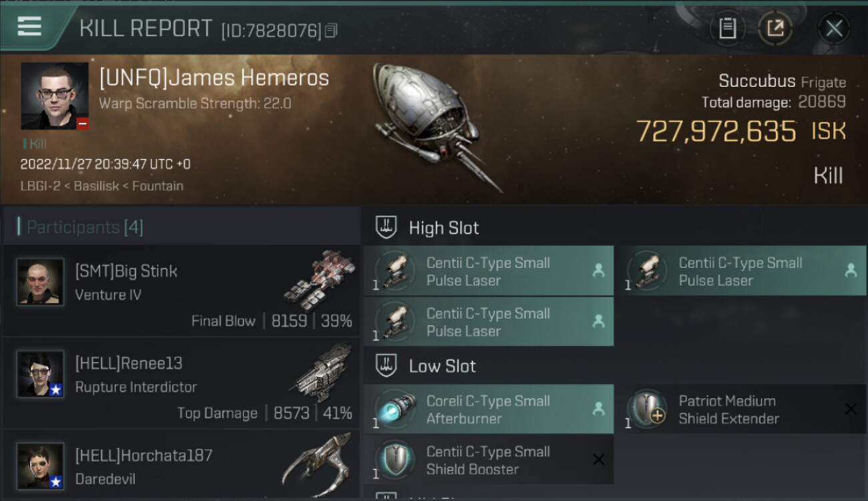This screenshot has width=868, height=501.
Task: Open Big Stink's participant row
Action: pyautogui.click(x=180, y=291)
